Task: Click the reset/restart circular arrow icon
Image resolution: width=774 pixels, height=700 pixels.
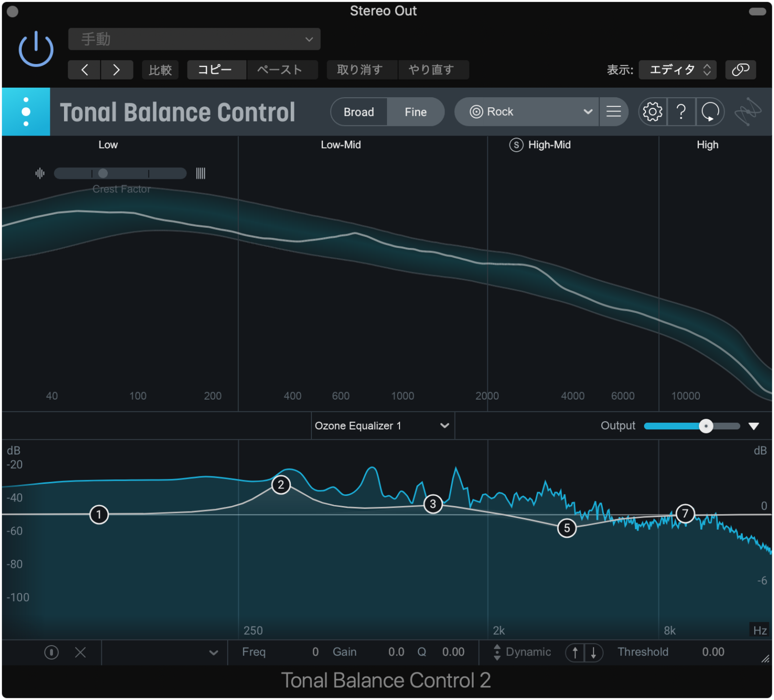Action: (x=710, y=112)
